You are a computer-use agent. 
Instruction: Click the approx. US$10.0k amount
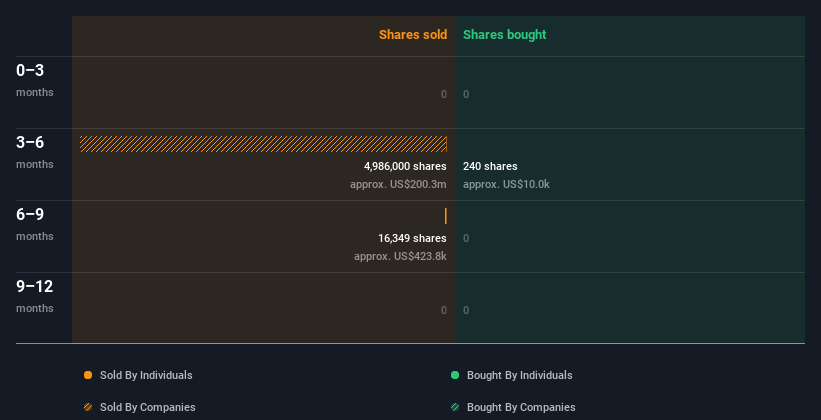point(506,184)
